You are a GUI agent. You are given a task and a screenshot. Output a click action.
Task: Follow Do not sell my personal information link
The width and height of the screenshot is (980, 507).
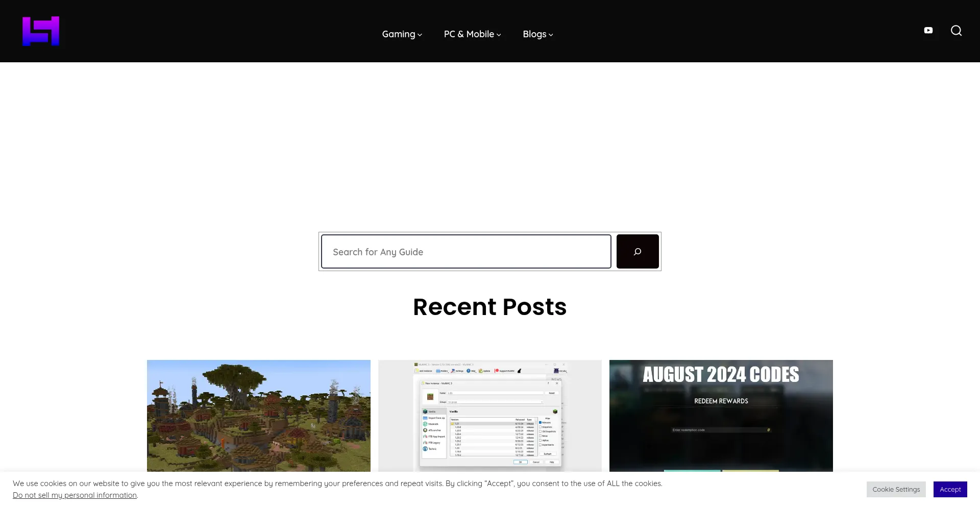(x=75, y=495)
